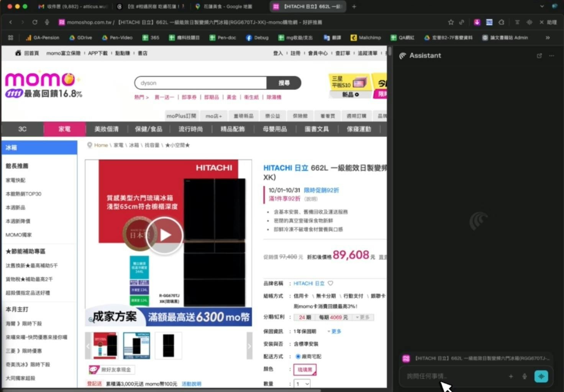Switch to the Google Maps browser tab

224,7
